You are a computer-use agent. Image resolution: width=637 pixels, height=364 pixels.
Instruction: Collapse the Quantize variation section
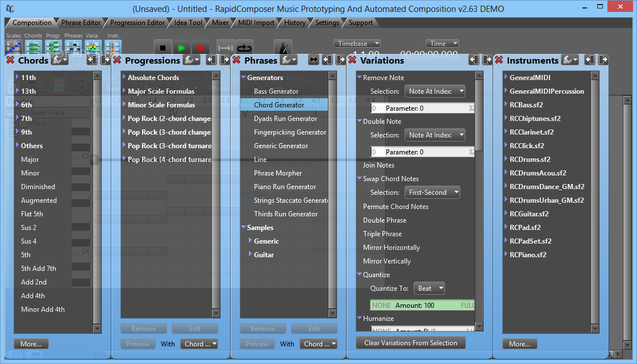(x=359, y=274)
